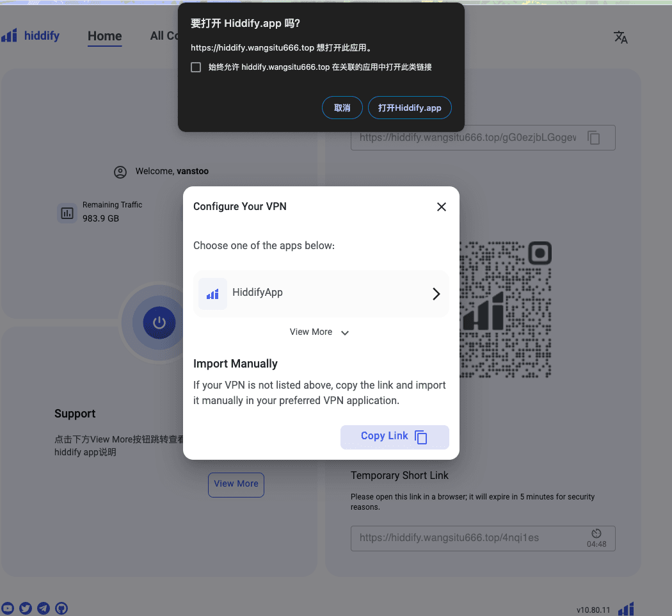Expand View More apps in the dialog

click(x=319, y=332)
